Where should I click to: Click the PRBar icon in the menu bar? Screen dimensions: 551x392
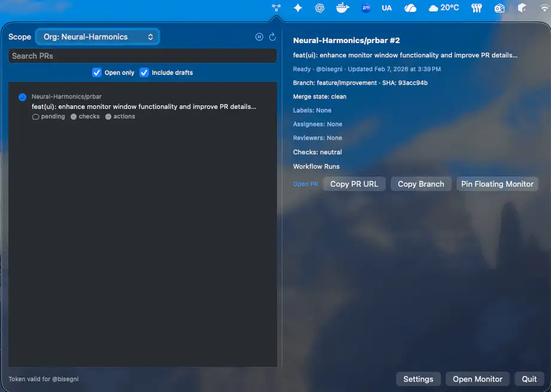click(276, 8)
